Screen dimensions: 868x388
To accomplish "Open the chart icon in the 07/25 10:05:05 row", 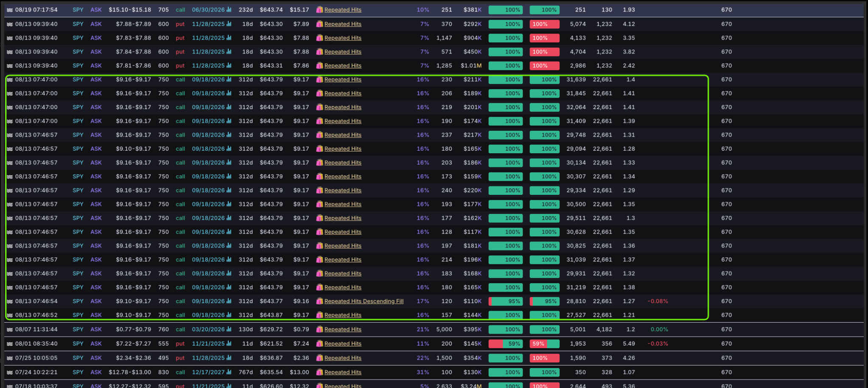I will click(229, 357).
